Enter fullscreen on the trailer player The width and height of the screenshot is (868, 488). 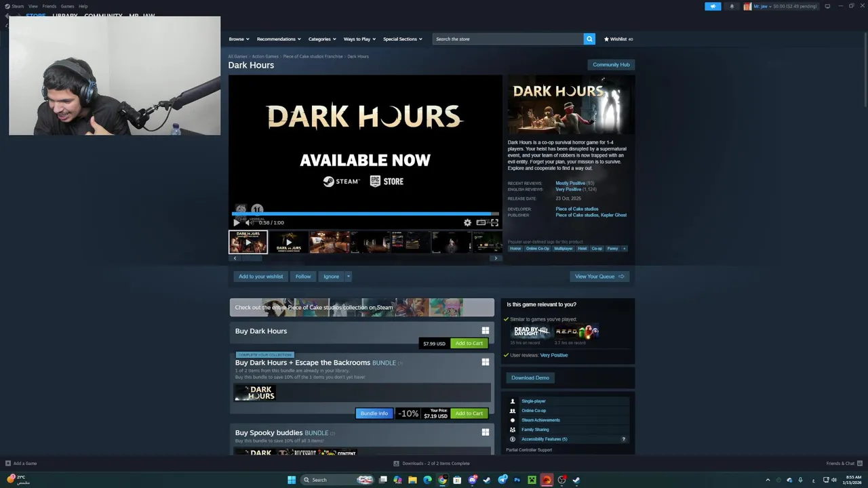[494, 222]
